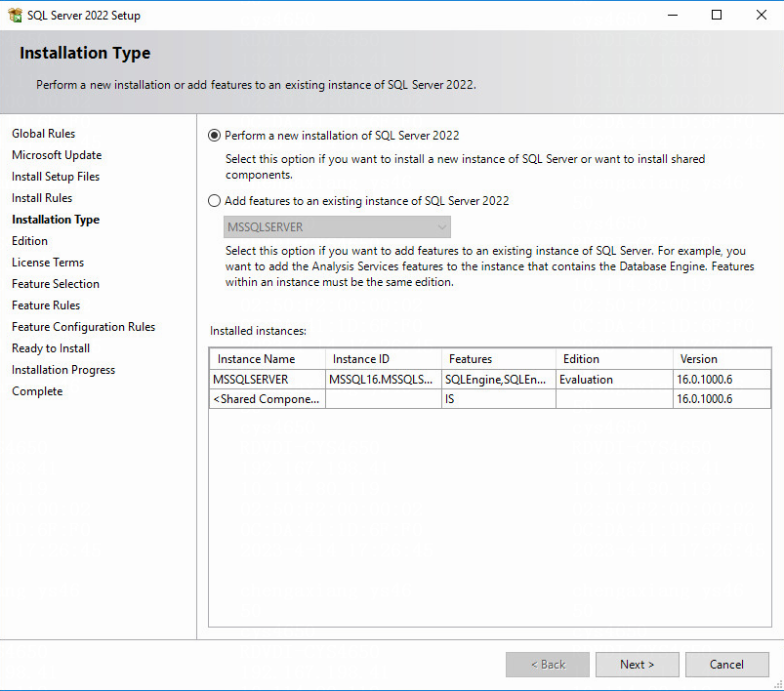The height and width of the screenshot is (691, 784).
Task: Select Edition step in sidebar
Action: [x=29, y=241]
